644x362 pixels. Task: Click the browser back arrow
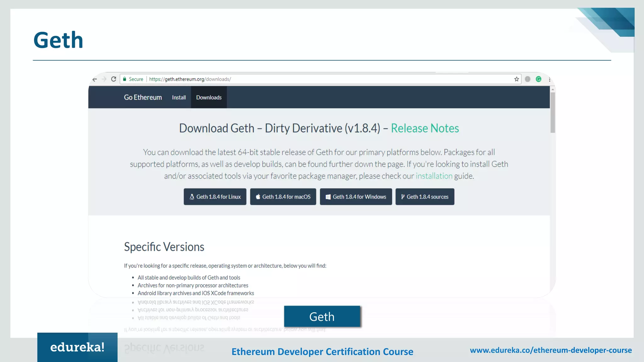(x=95, y=79)
